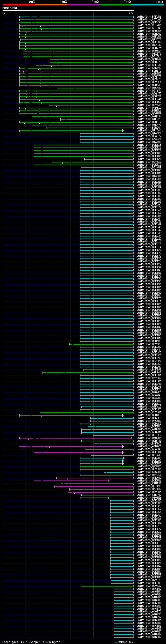
Task: Open hit UniRef100_A7QG65
Action: pyautogui.click(x=149, y=31)
